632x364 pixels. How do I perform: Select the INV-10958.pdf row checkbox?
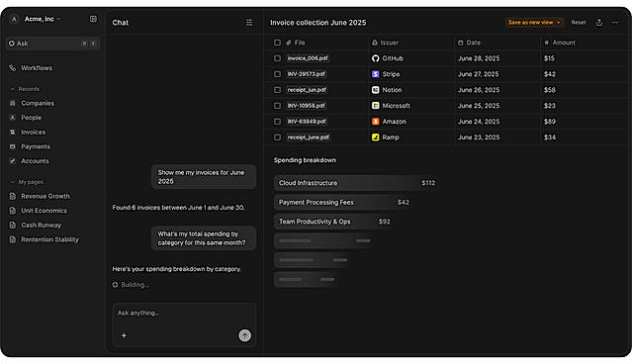click(277, 106)
